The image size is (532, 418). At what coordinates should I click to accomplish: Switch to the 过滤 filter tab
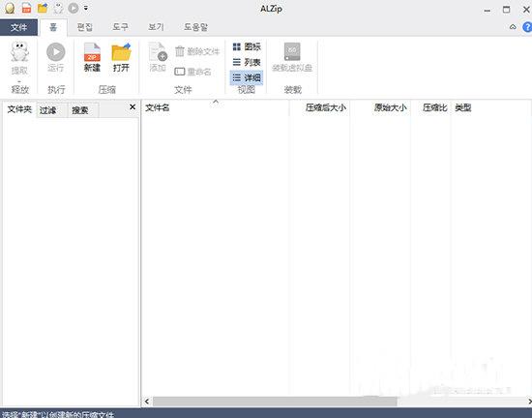pos(47,110)
